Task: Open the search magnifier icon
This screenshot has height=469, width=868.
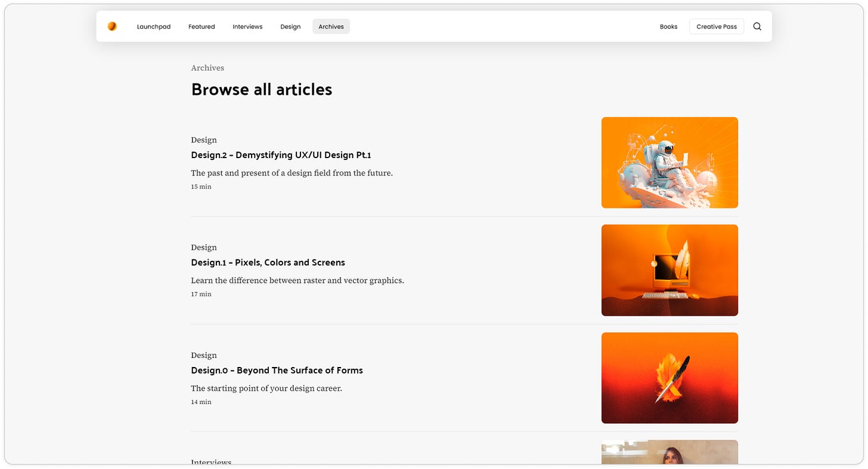Action: 757,26
